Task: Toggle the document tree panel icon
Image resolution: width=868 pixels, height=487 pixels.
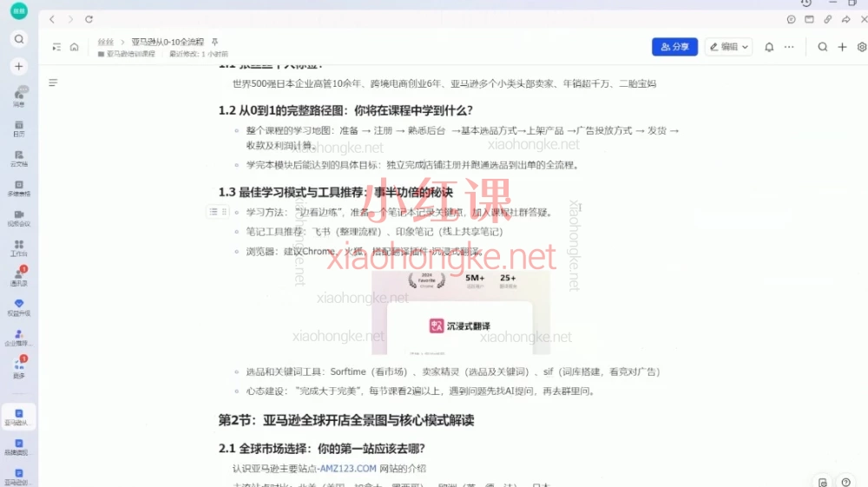Action: pos(56,47)
